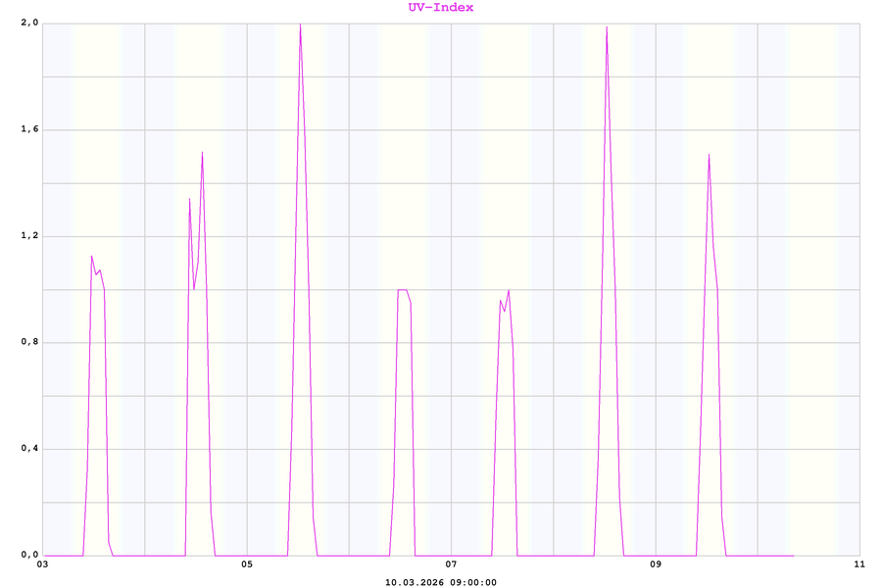This screenshot has width=882, height=588.
Task: Click the tall peak top just before 09
Action: click(607, 27)
